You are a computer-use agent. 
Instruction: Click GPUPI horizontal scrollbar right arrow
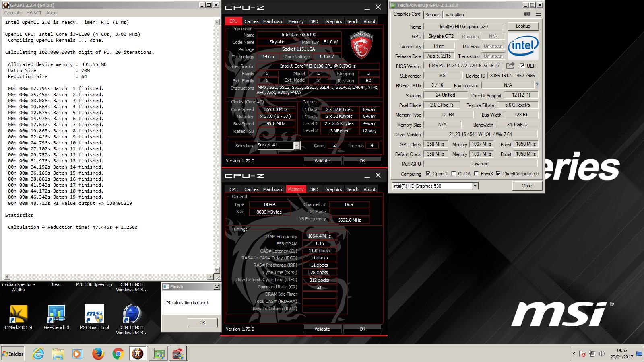pos(211,277)
